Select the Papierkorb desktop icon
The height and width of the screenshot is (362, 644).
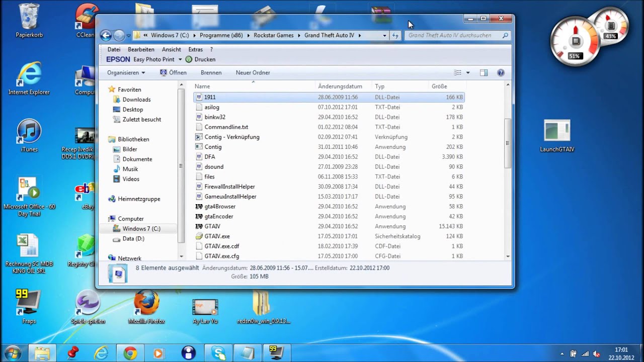[x=29, y=21]
